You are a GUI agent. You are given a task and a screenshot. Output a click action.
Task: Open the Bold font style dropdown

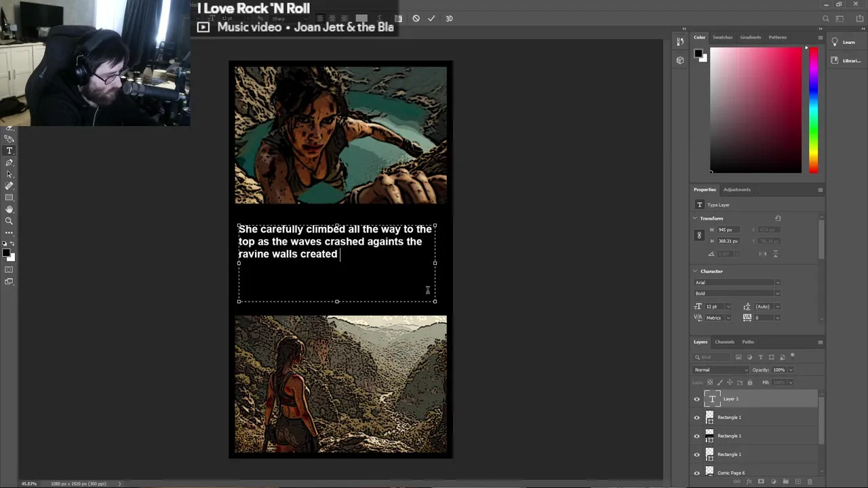point(778,293)
